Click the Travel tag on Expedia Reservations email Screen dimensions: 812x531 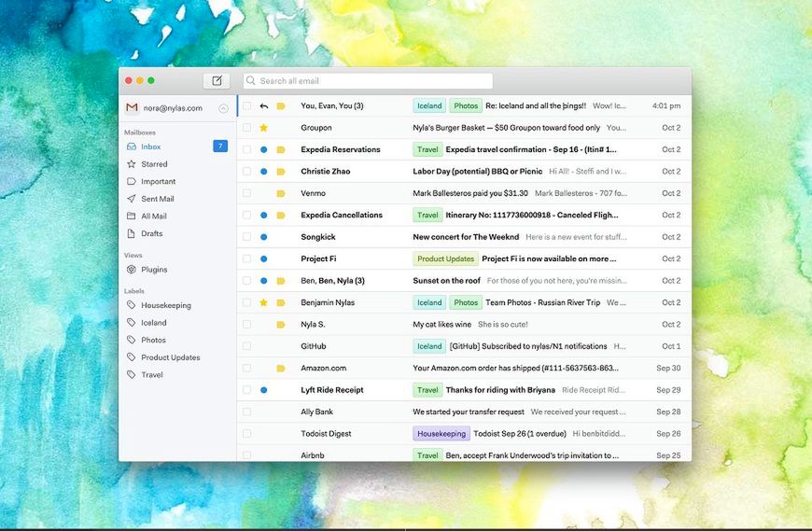pos(427,149)
